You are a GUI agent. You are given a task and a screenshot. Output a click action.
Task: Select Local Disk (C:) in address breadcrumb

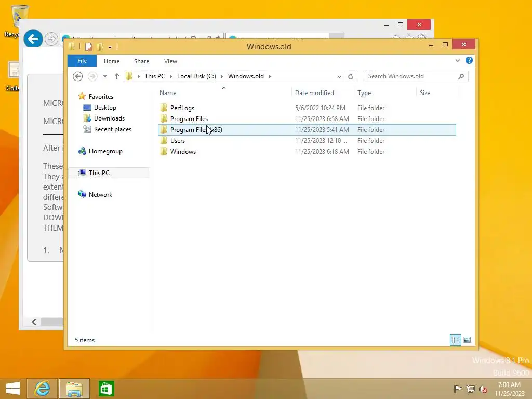[196, 76]
